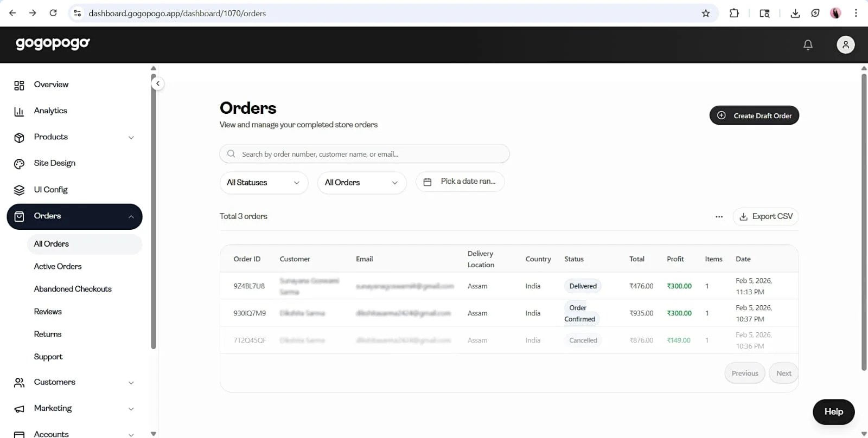Click the Create Draft Order button
Image resolution: width=868 pixels, height=438 pixels.
point(754,115)
